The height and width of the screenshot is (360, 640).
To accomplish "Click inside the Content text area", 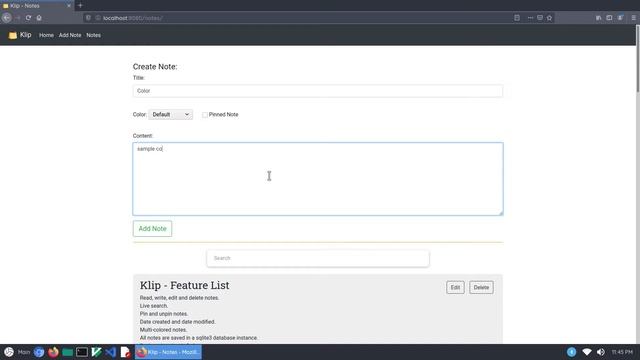I will point(318,179).
